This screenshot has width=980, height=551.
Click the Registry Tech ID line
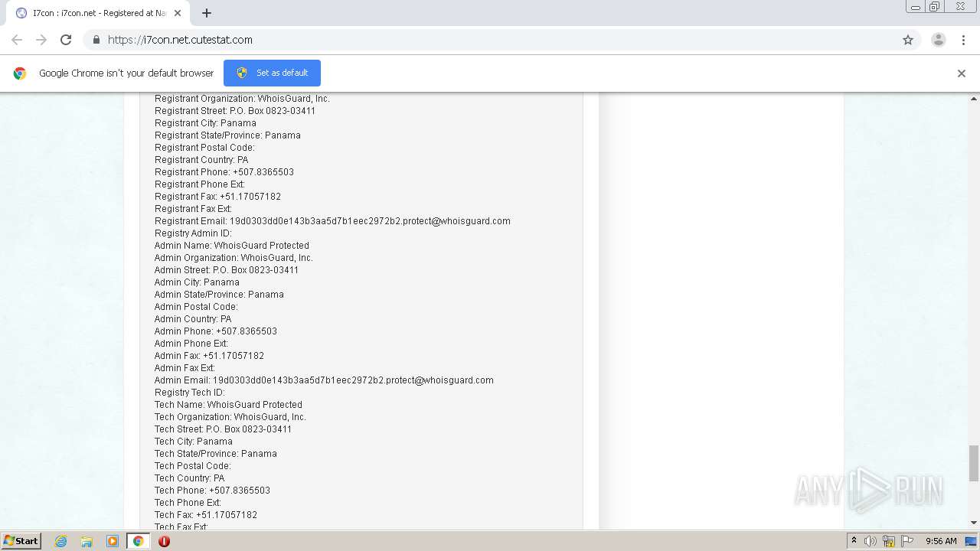point(190,393)
